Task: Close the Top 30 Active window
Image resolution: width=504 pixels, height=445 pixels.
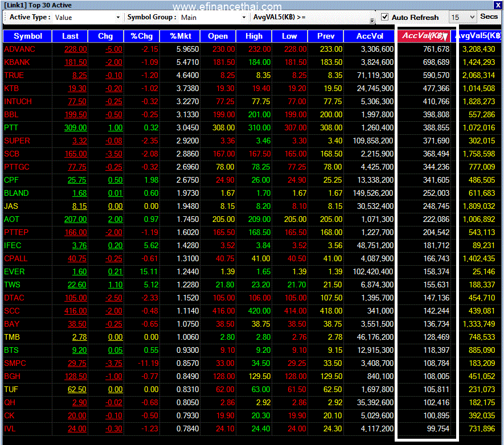Action: click(x=498, y=5)
